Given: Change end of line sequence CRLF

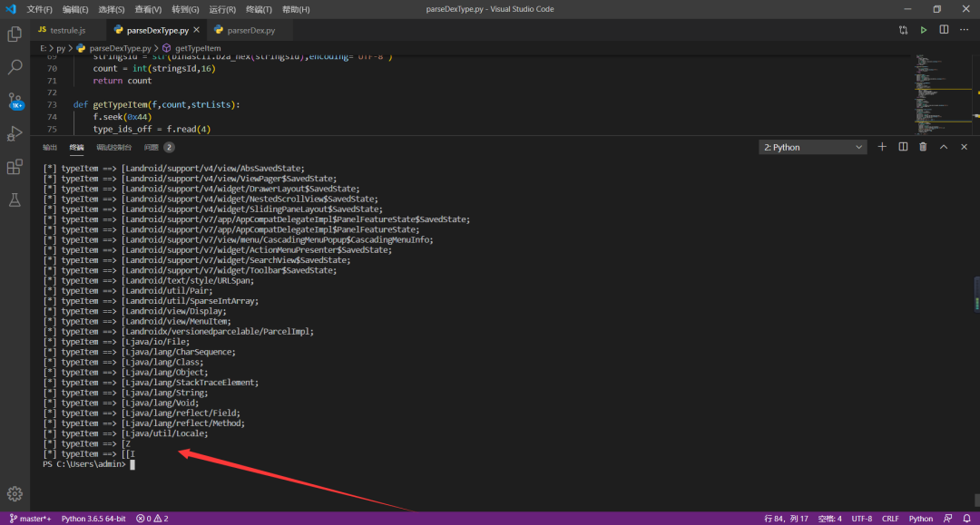Looking at the screenshot, I should [890, 519].
